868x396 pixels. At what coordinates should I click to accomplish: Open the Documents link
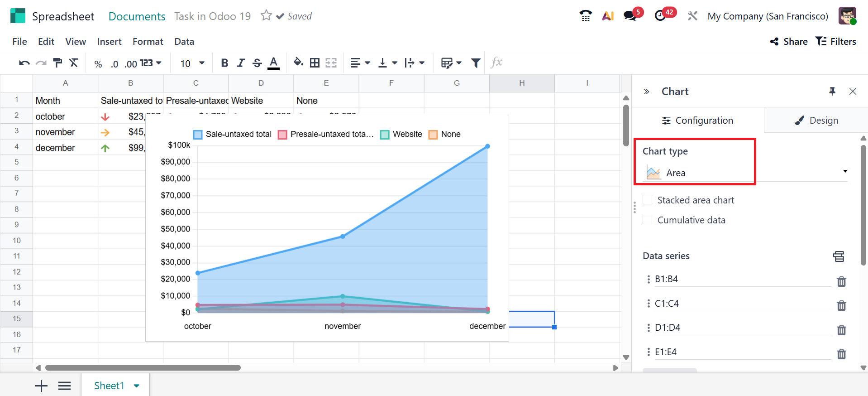tap(137, 16)
